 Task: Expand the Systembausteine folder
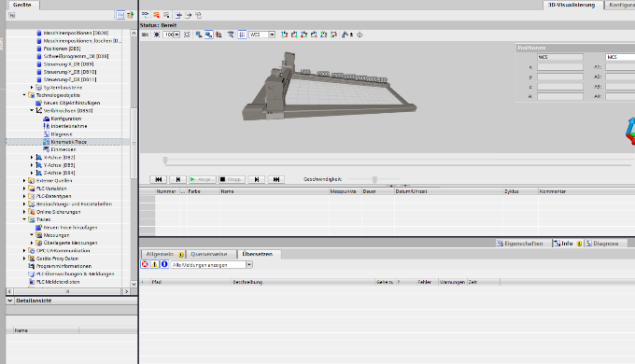click(32, 88)
